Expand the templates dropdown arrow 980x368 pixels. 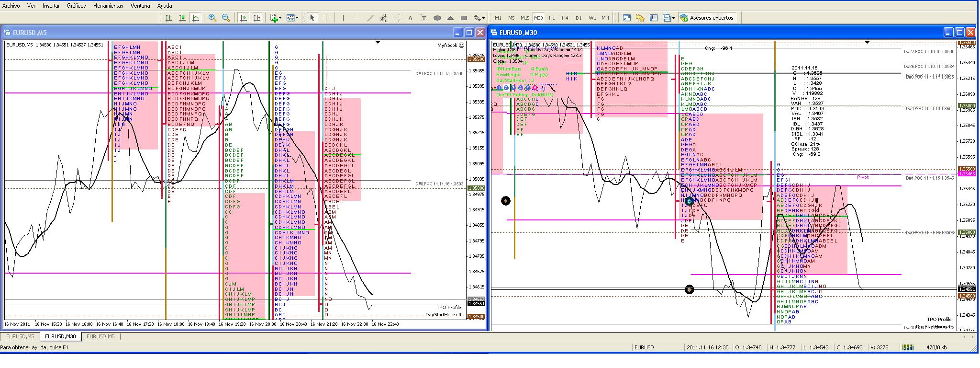[297, 18]
